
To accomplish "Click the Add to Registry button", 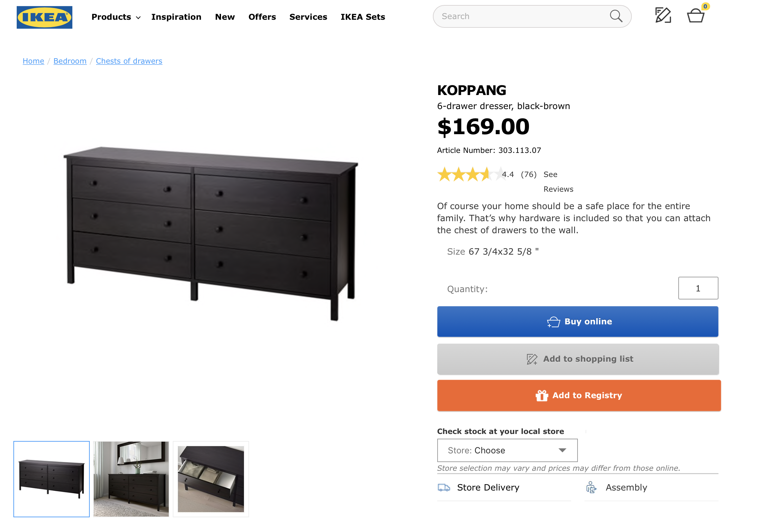I will click(579, 395).
